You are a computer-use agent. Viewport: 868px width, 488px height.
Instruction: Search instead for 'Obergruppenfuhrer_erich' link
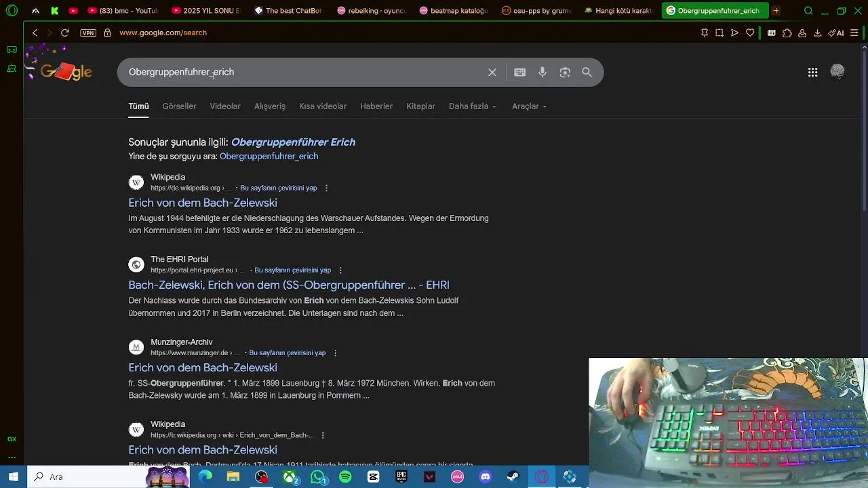(269, 157)
